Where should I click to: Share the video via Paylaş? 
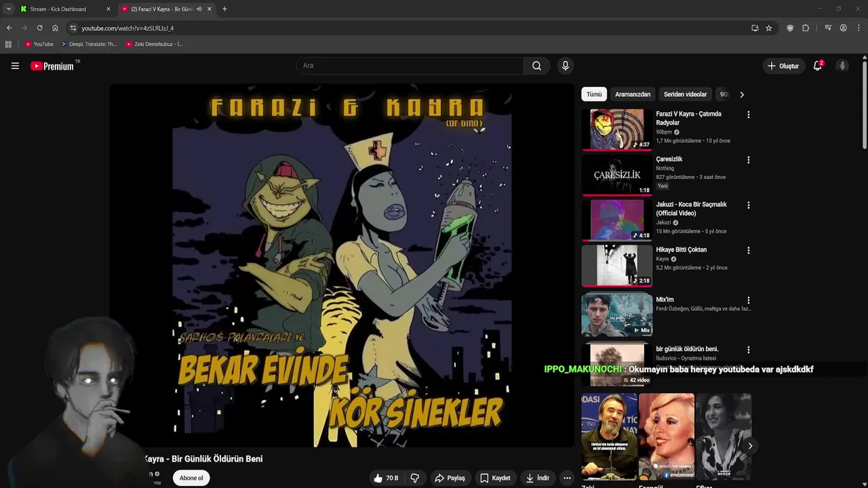tap(450, 478)
